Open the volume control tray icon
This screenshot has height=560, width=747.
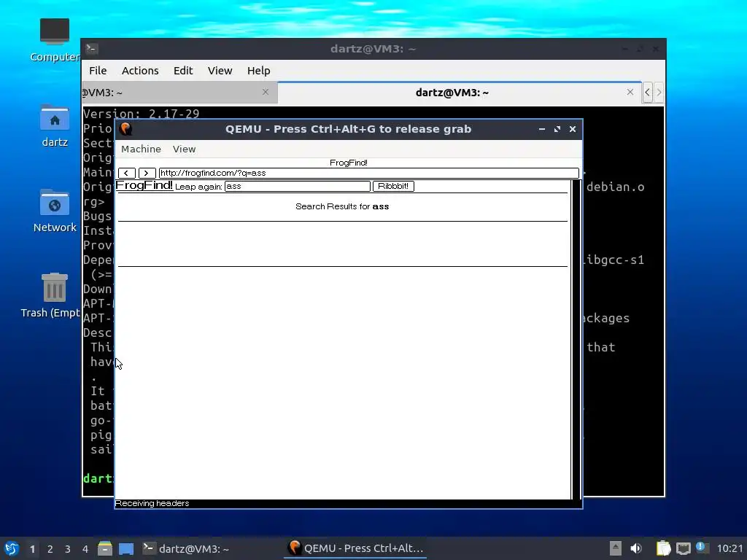[x=636, y=548]
